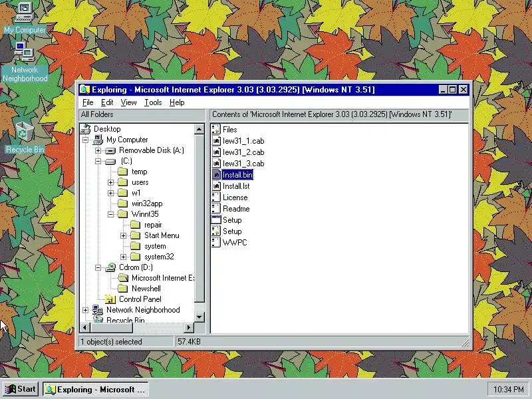Expand the system32 folder node
Viewport: 532px width, 399px height.
[x=123, y=257]
